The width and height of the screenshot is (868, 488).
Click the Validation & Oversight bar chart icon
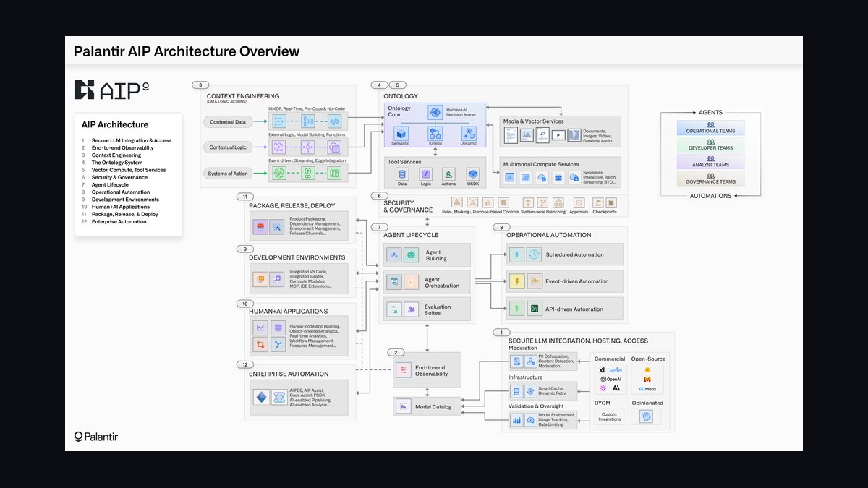point(516,420)
